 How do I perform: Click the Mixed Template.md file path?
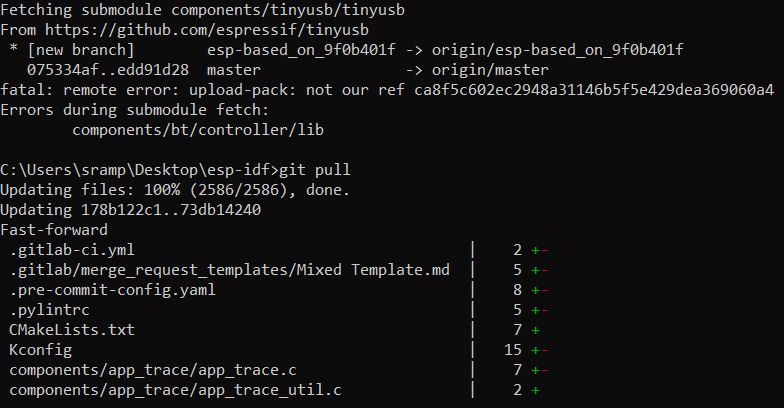tap(229, 270)
